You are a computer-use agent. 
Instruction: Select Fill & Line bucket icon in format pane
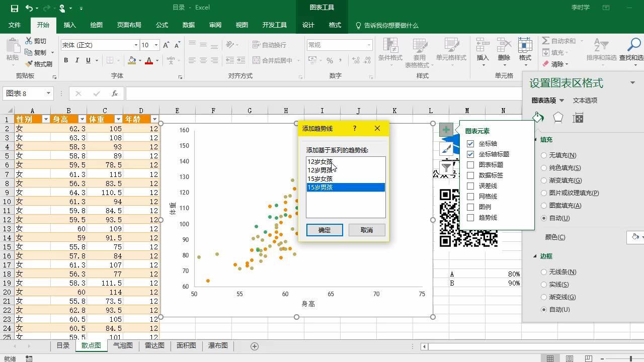[x=538, y=118]
